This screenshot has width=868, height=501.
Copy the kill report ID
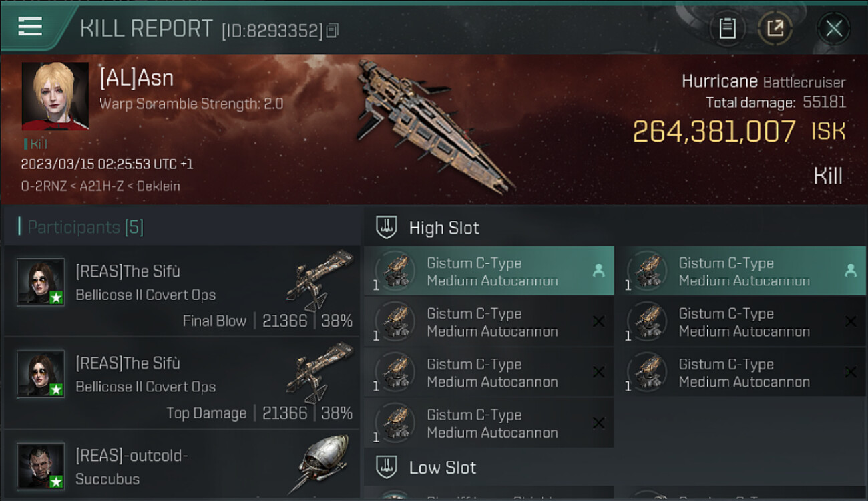(x=333, y=31)
